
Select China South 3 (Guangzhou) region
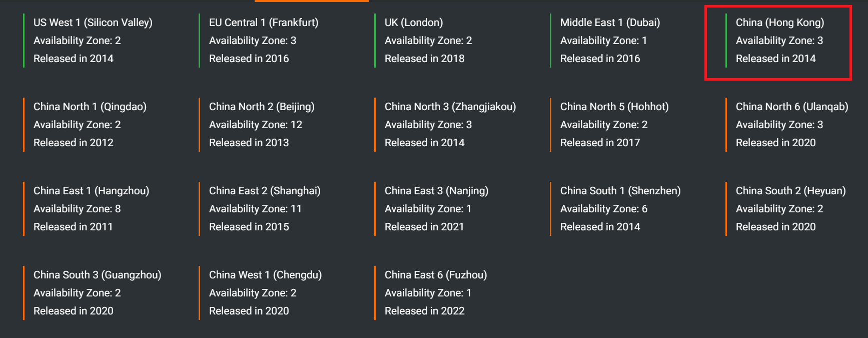(97, 275)
